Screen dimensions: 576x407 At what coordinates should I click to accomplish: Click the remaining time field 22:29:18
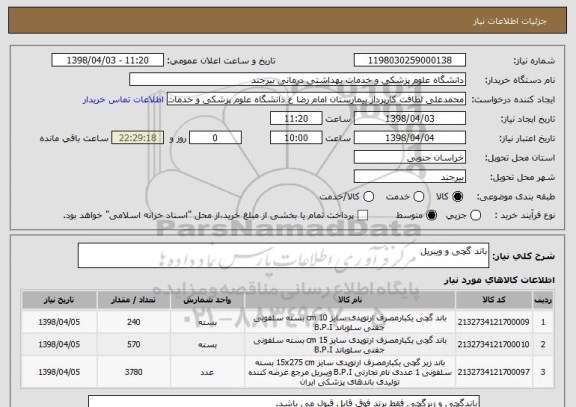pyautogui.click(x=138, y=138)
